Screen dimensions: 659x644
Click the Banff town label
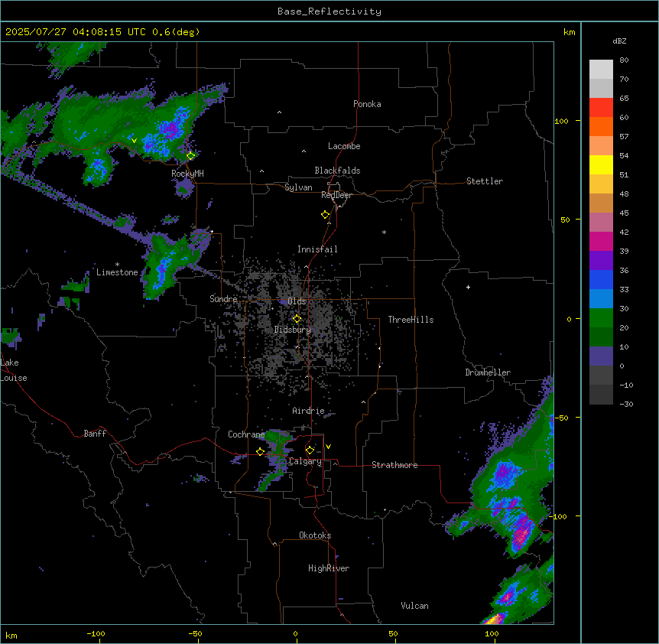(x=95, y=434)
